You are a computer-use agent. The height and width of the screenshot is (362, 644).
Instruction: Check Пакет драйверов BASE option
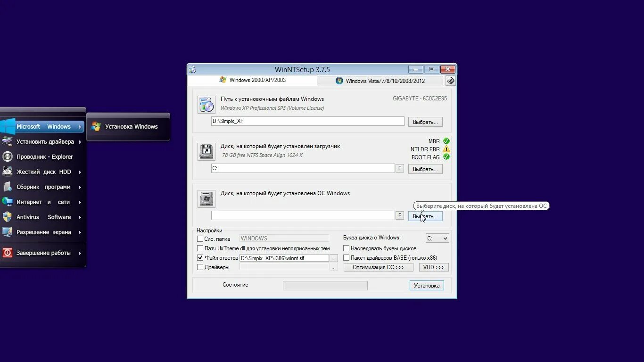(x=346, y=258)
